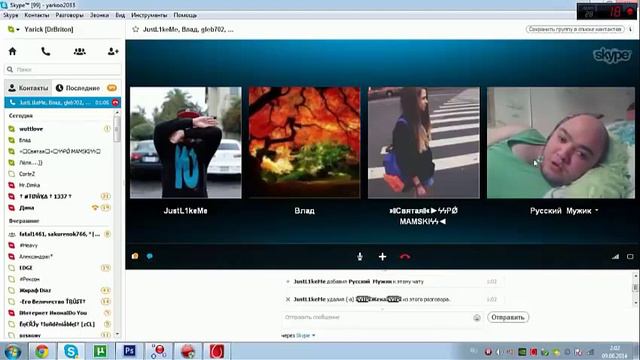Click the Отправить send button
The height and width of the screenshot is (360, 640).
pos(508,317)
